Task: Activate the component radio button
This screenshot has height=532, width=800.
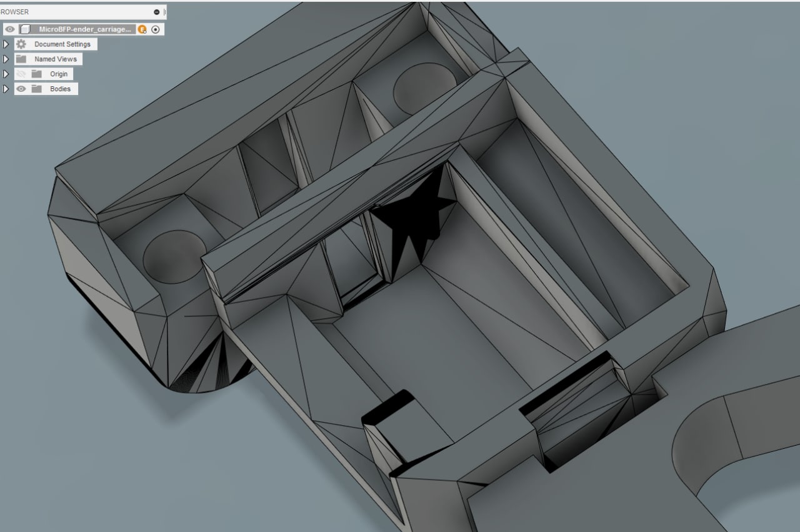Action: (156, 29)
